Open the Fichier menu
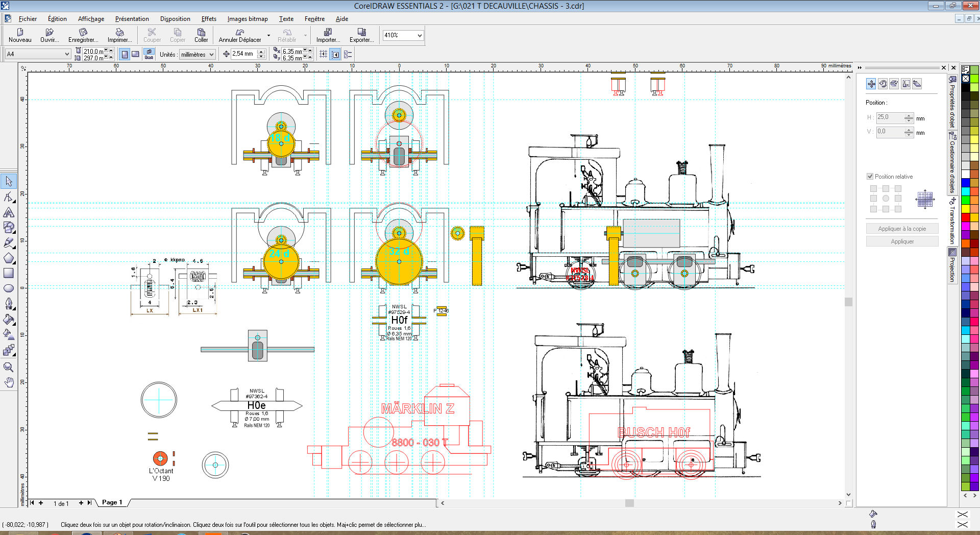This screenshot has height=535, width=980. (x=28, y=19)
